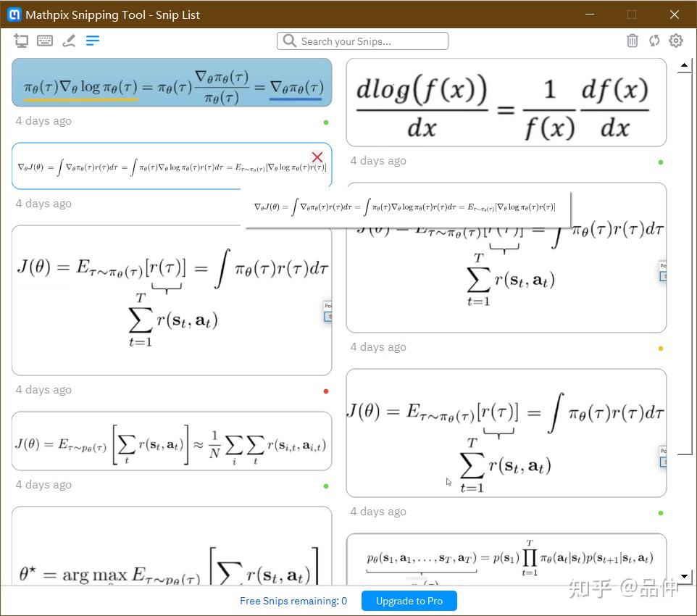This screenshot has height=616, width=697.
Task: Toggle the yellow status dot on the right snip
Action: tap(660, 348)
